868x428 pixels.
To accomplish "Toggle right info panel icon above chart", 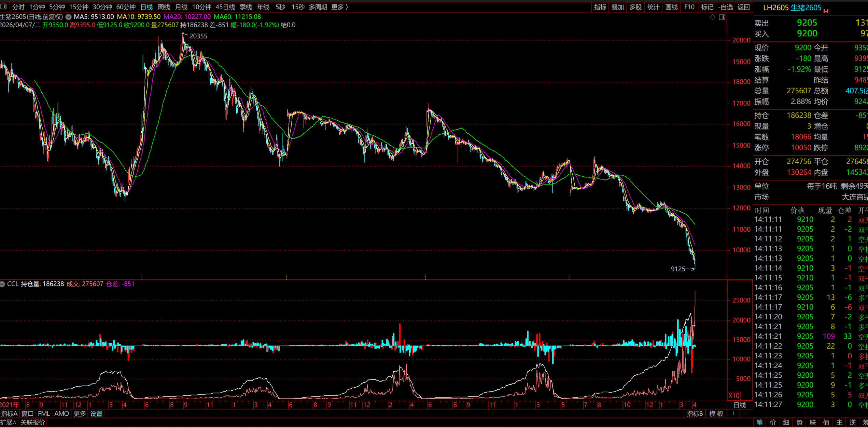I will click(722, 17).
